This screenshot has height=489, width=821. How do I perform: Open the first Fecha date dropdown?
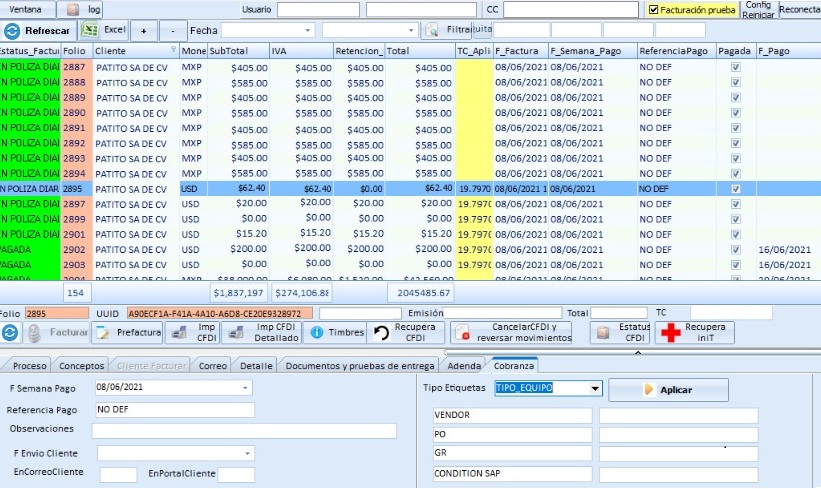click(x=307, y=30)
